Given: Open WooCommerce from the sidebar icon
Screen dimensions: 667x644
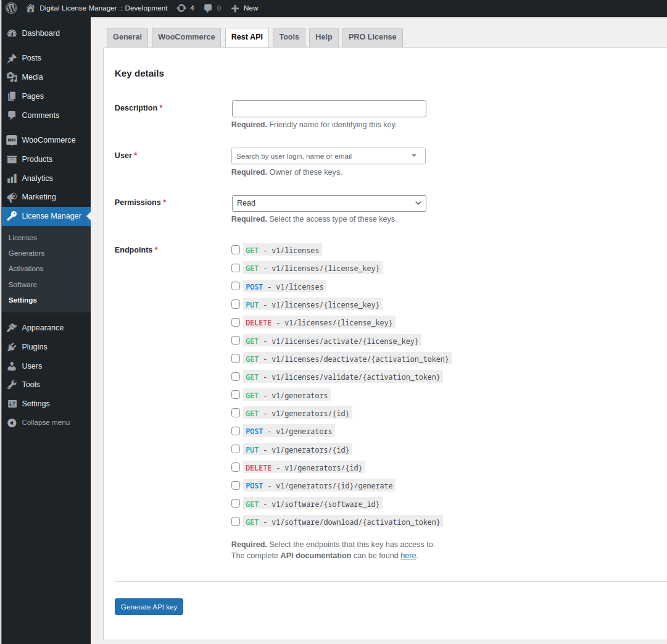Looking at the screenshot, I should [14, 140].
